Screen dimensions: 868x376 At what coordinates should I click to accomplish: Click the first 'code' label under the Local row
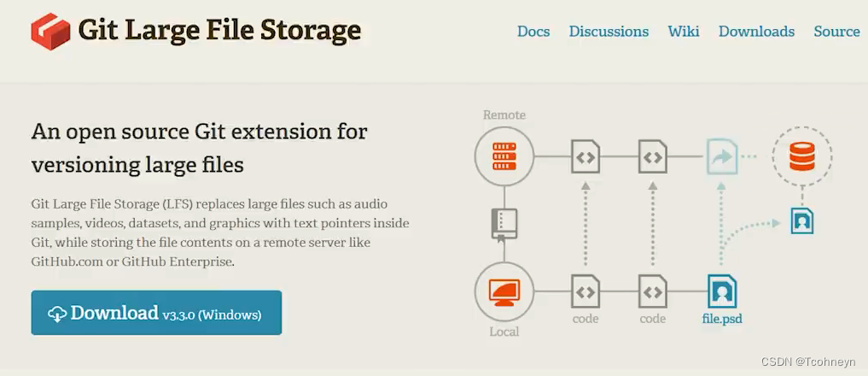click(x=585, y=320)
